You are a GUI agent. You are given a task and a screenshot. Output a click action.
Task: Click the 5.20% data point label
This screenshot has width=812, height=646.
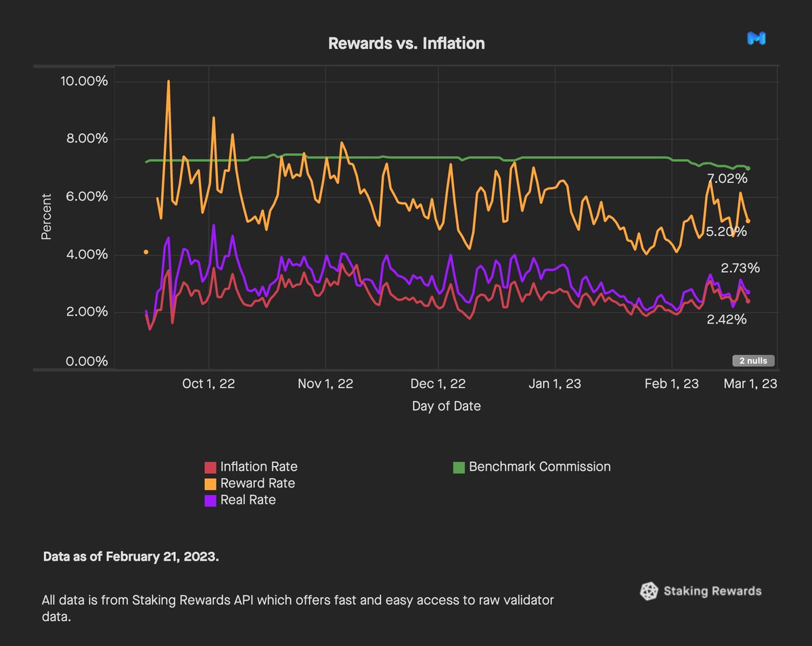[x=727, y=231]
